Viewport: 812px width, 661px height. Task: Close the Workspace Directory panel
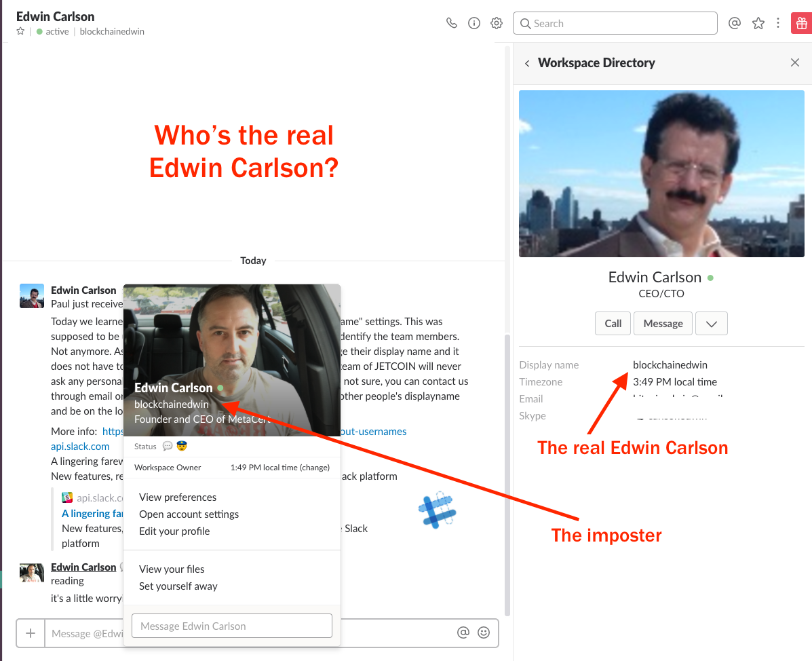pyautogui.click(x=795, y=62)
